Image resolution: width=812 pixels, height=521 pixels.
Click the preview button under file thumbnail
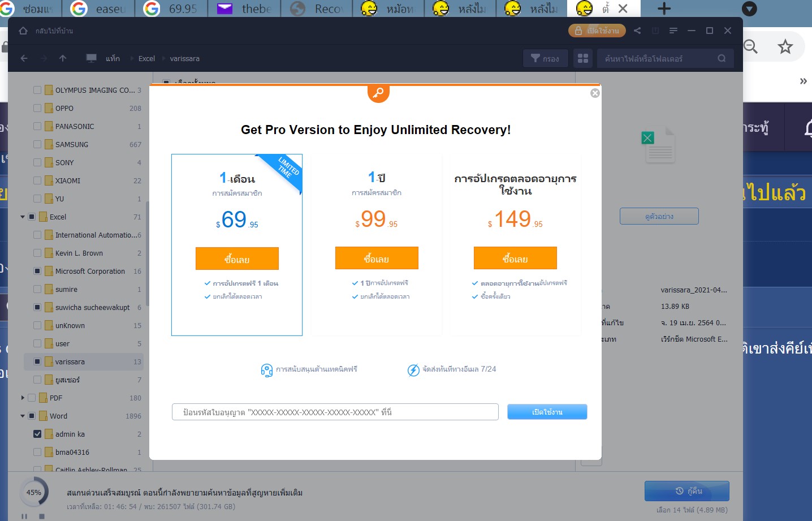(x=659, y=216)
